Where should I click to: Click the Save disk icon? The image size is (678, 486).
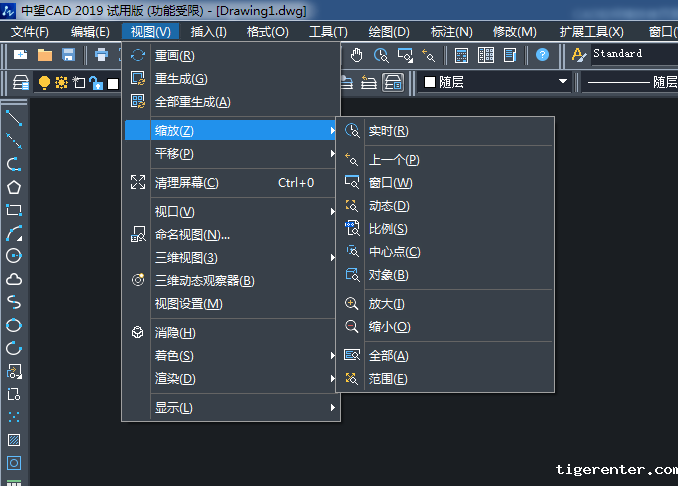point(69,54)
